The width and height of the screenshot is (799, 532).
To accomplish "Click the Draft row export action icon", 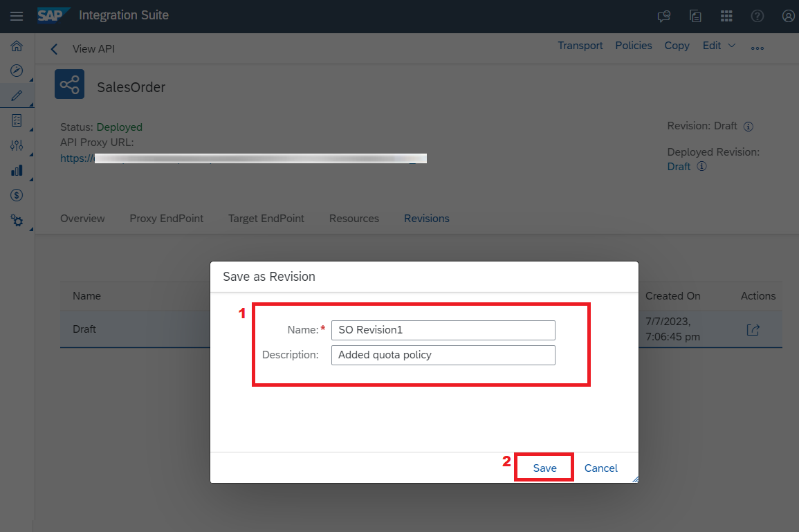I will [x=753, y=330].
